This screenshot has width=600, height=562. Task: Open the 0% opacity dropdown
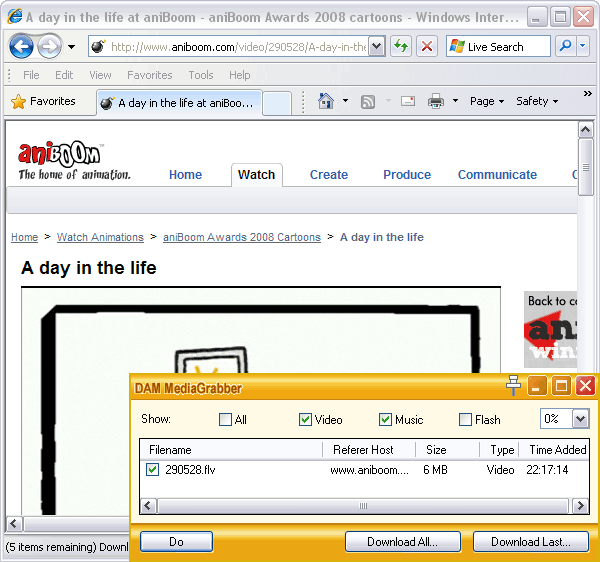click(580, 419)
